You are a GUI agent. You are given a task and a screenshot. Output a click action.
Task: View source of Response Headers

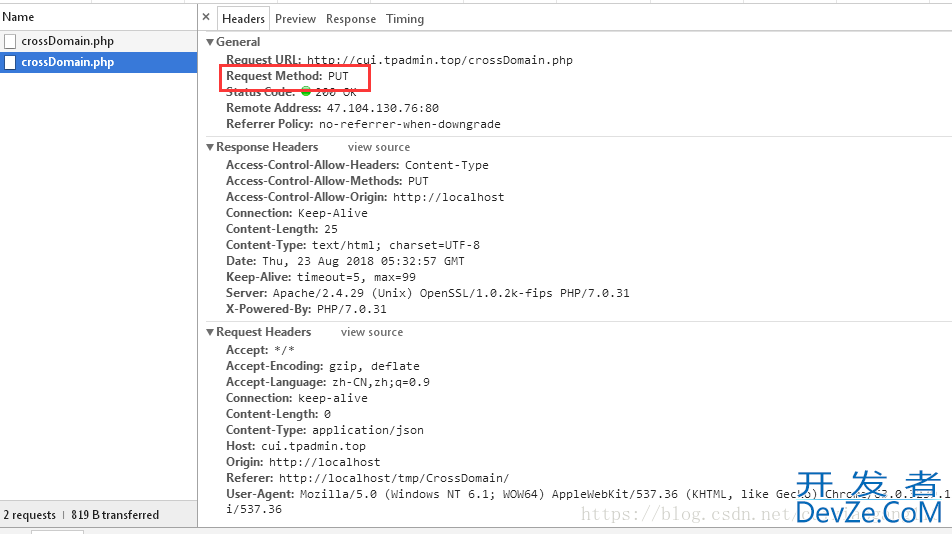coord(379,147)
